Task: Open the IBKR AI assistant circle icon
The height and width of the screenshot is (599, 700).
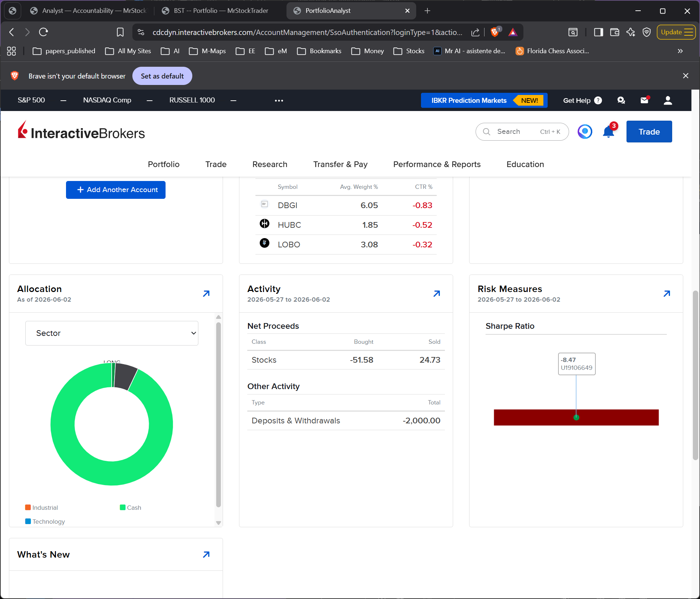Action: 585,132
